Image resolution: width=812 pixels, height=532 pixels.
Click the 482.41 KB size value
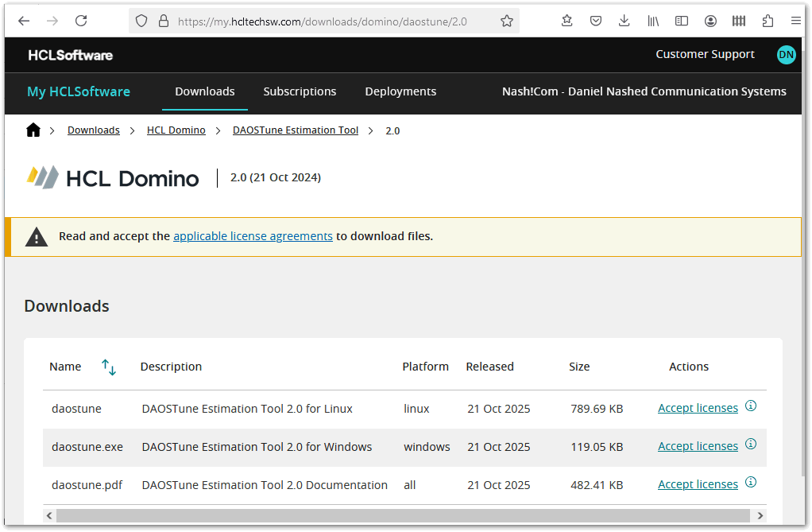tap(597, 485)
